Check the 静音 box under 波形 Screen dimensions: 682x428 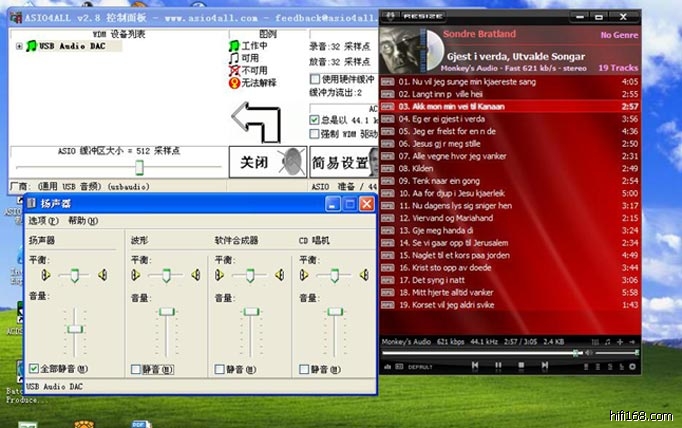pos(136,369)
